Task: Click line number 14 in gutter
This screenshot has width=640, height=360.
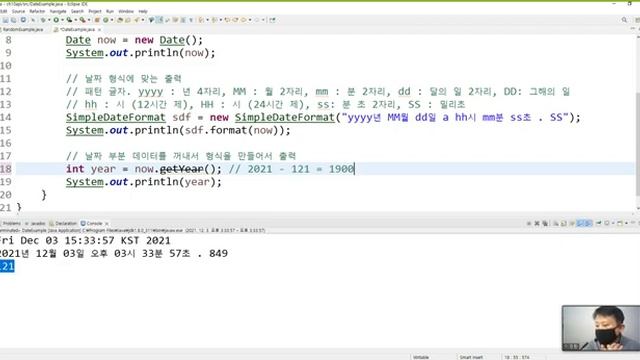Action: (x=6, y=117)
